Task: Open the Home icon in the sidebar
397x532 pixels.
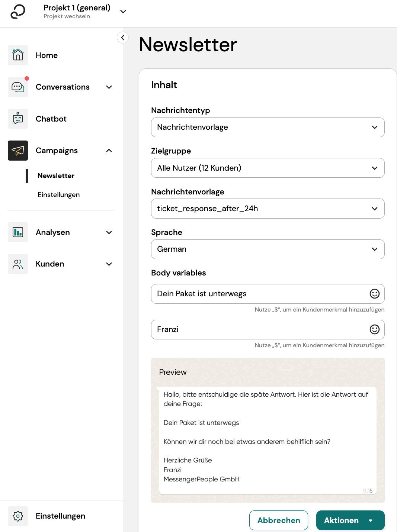Action: tap(17, 55)
